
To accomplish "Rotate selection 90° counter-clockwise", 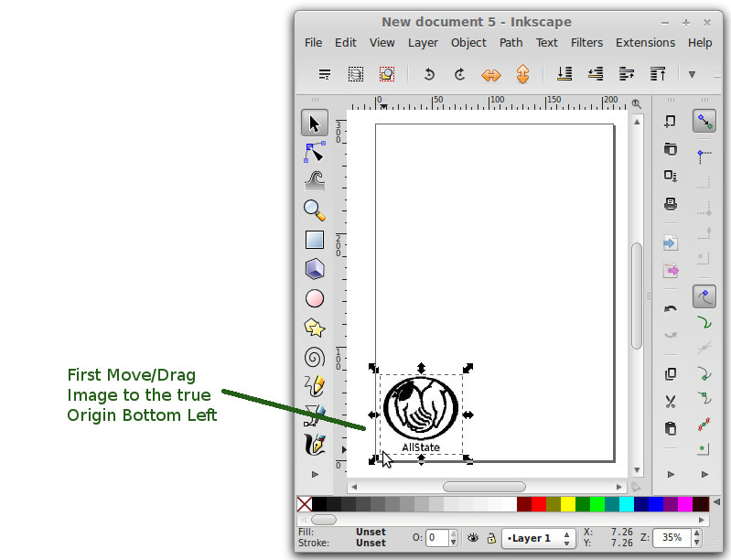I will 429,74.
